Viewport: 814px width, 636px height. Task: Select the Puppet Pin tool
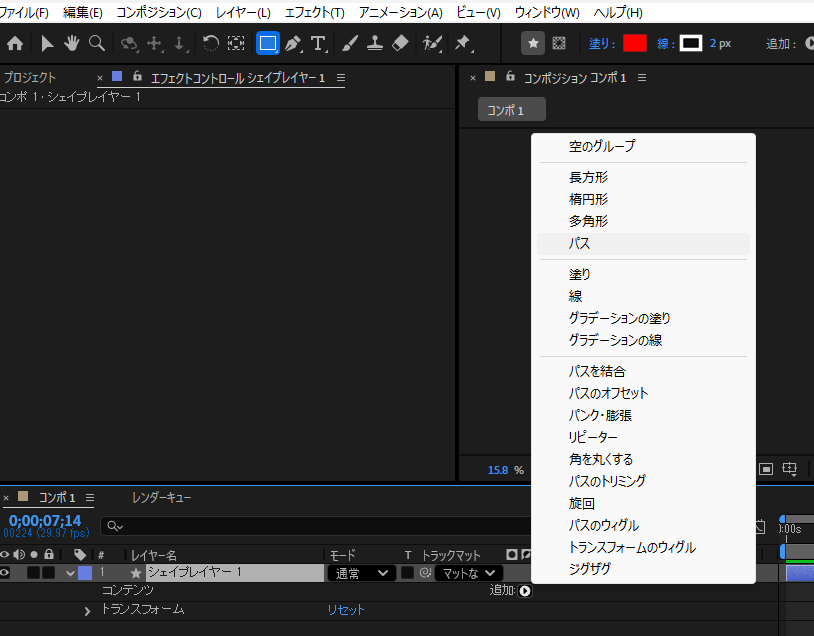(x=462, y=44)
